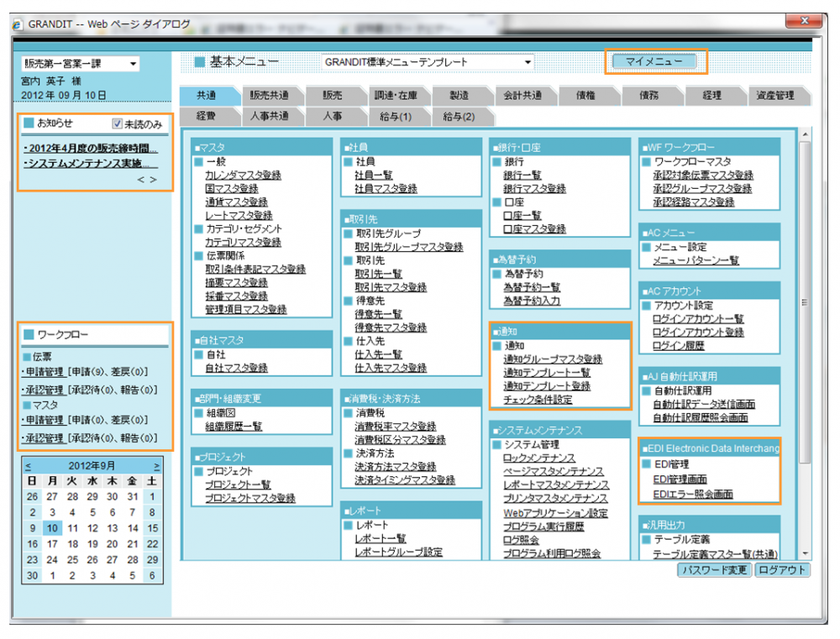The width and height of the screenshot is (840, 639).
Task: Open 自社マスタ登録 link
Action: [x=236, y=368]
